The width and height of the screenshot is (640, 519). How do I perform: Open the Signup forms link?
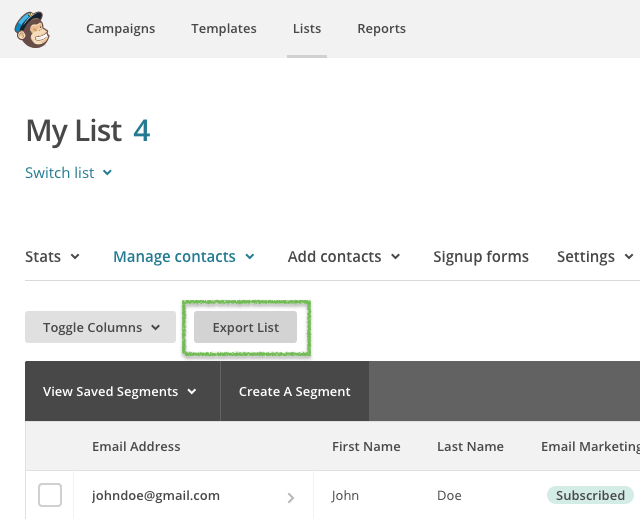(x=481, y=257)
